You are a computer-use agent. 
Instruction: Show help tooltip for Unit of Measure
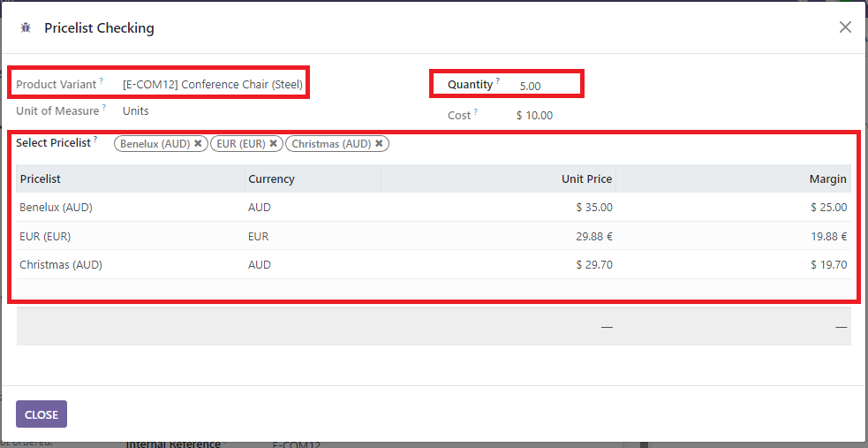tap(104, 108)
